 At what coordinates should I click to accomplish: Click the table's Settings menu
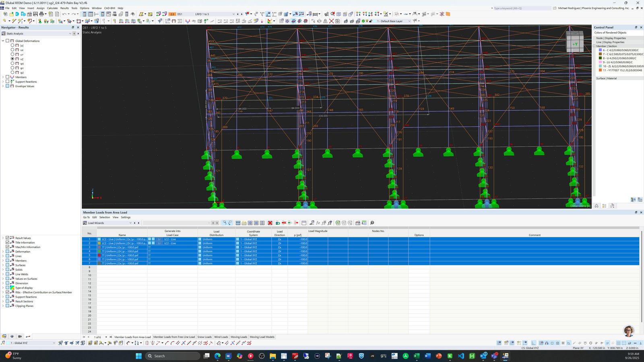126,217
